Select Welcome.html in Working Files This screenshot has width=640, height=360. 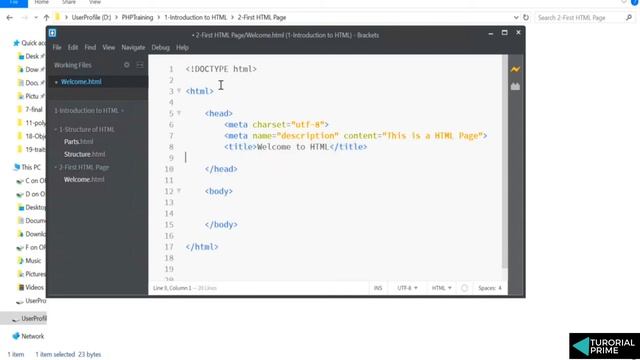81,82
